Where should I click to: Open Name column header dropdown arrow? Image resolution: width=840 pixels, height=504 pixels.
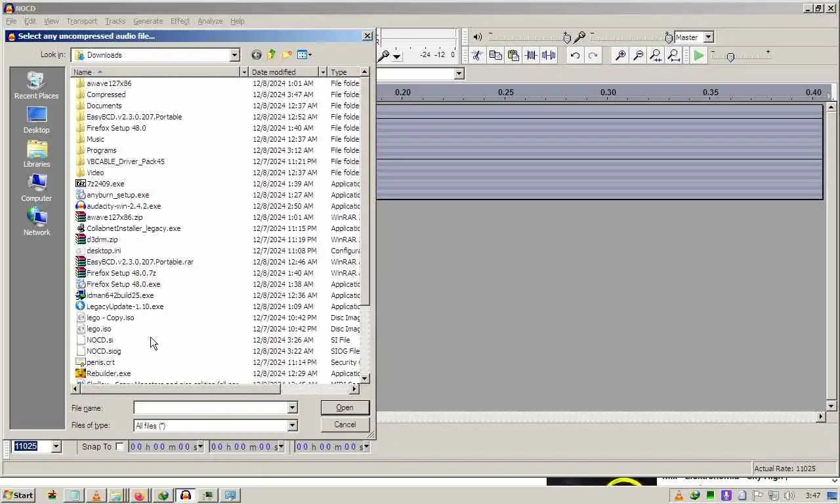pyautogui.click(x=244, y=72)
